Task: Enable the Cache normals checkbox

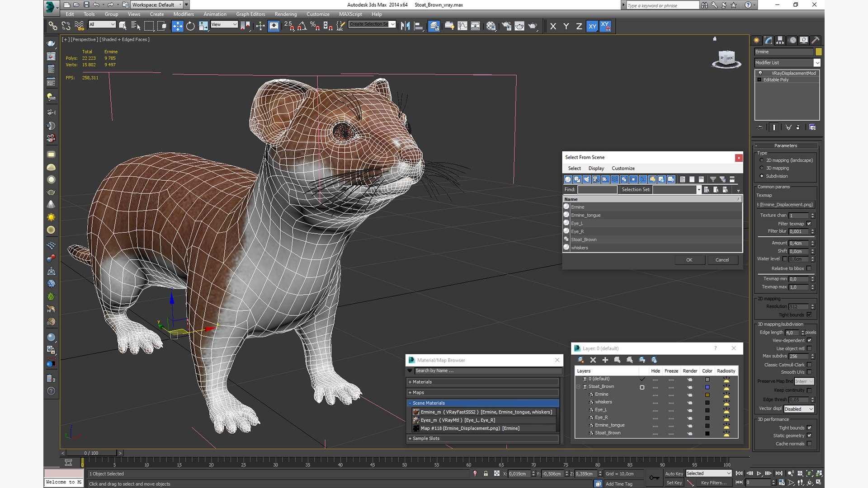Action: 809,444
